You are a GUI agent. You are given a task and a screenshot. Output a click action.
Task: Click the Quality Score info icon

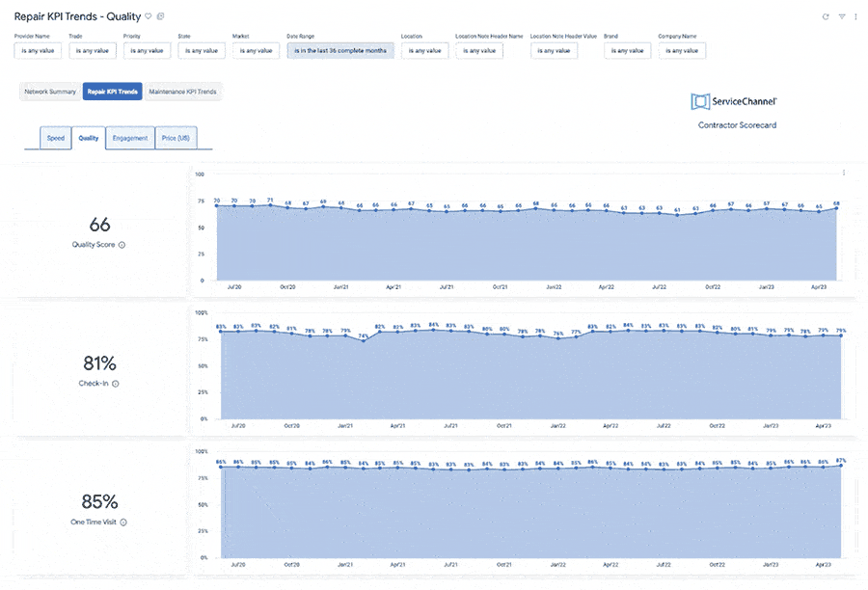[x=122, y=245]
